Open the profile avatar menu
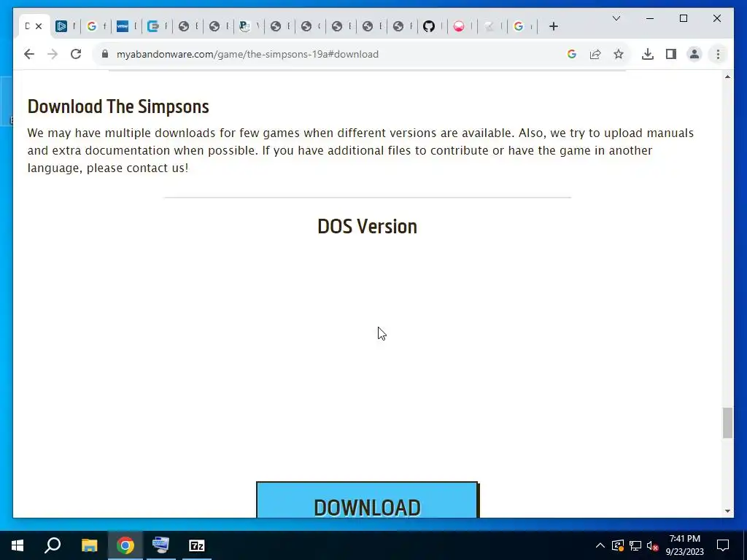747x560 pixels. [x=694, y=54]
